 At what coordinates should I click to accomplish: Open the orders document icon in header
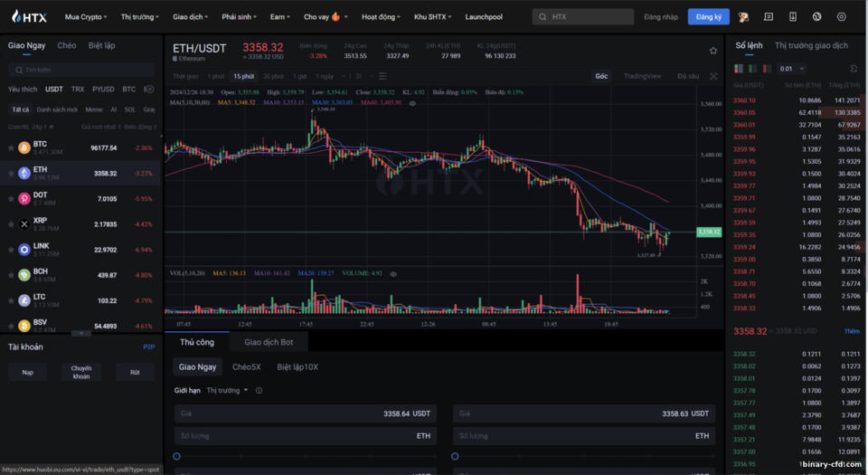tap(769, 16)
